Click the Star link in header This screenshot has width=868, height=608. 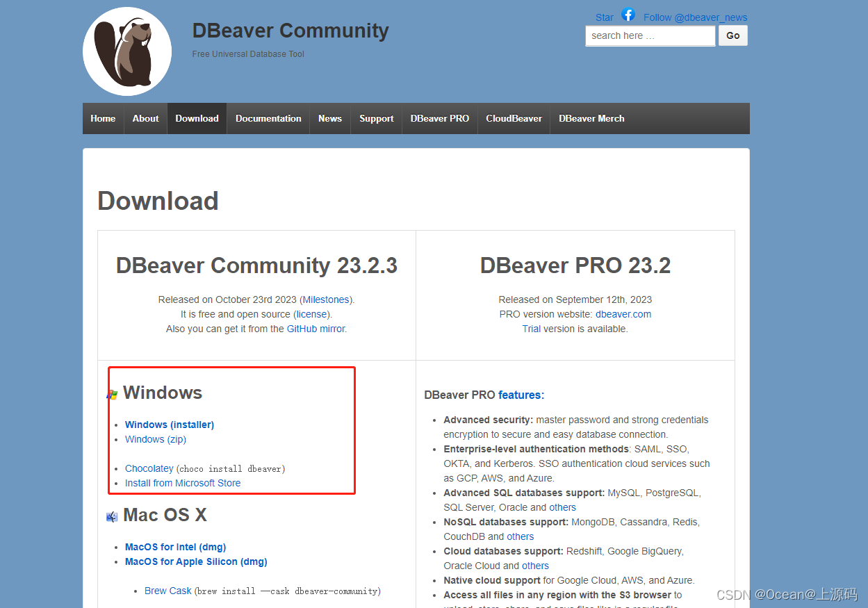coord(605,17)
